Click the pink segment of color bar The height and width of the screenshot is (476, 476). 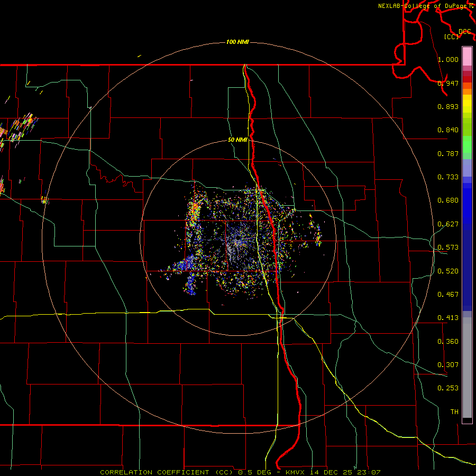click(467, 56)
